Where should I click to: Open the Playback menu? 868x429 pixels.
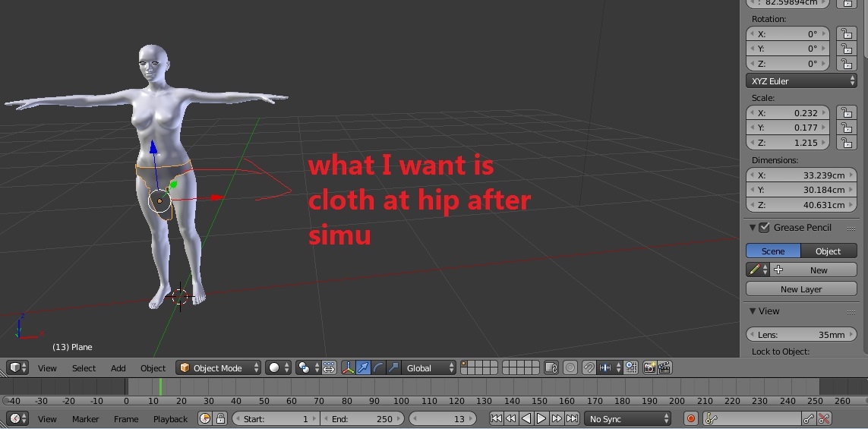click(171, 419)
